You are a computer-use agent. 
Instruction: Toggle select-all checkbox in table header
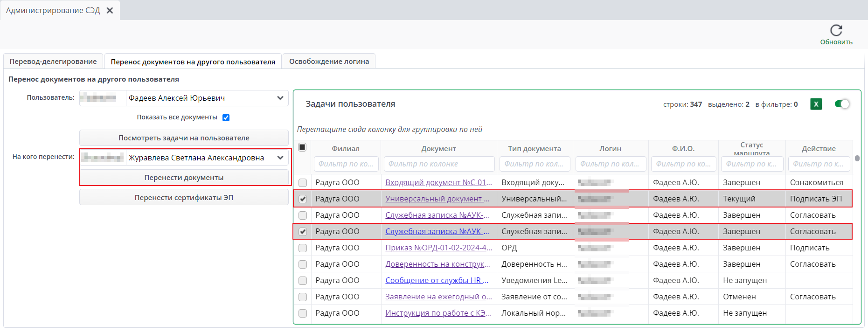[302, 147]
